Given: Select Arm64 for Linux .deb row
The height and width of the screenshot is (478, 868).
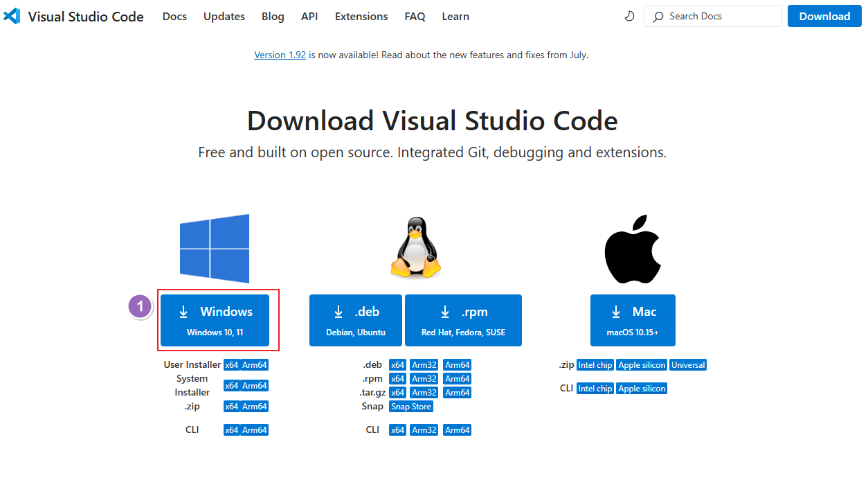Looking at the screenshot, I should coord(458,365).
